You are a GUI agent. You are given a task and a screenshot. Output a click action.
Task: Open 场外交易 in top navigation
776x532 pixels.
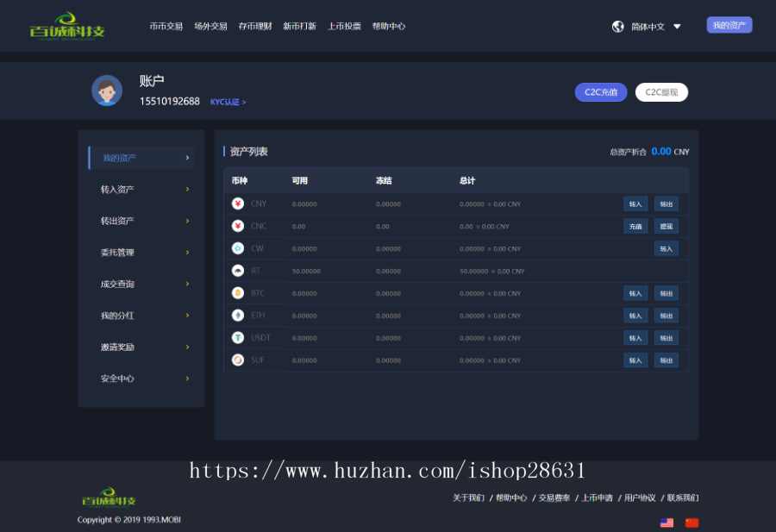[x=211, y=26]
